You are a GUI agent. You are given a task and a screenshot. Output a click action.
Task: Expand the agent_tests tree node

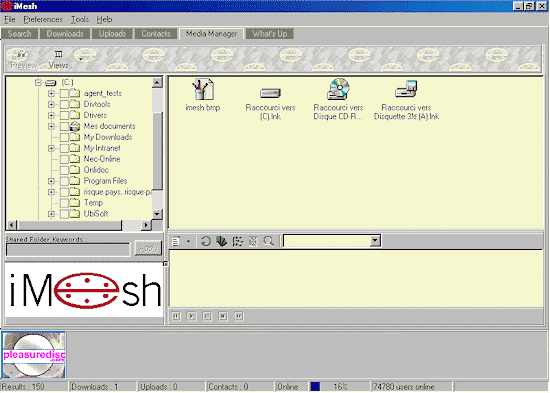(x=51, y=94)
